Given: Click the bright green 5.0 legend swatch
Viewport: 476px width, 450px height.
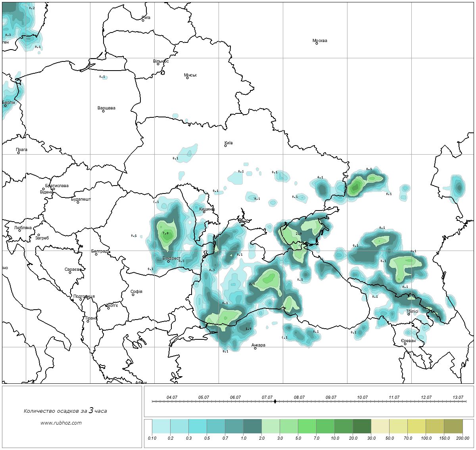Looking at the screenshot, I should (x=307, y=427).
